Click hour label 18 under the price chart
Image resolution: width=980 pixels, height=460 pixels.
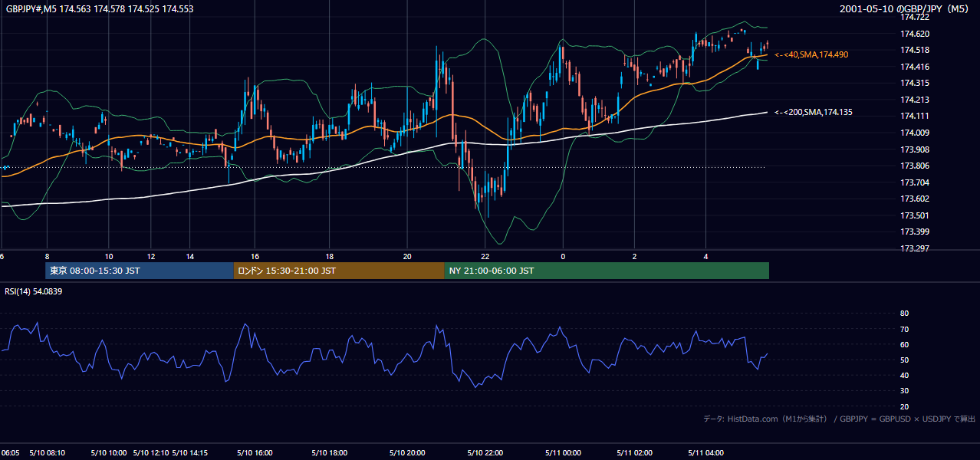330,257
